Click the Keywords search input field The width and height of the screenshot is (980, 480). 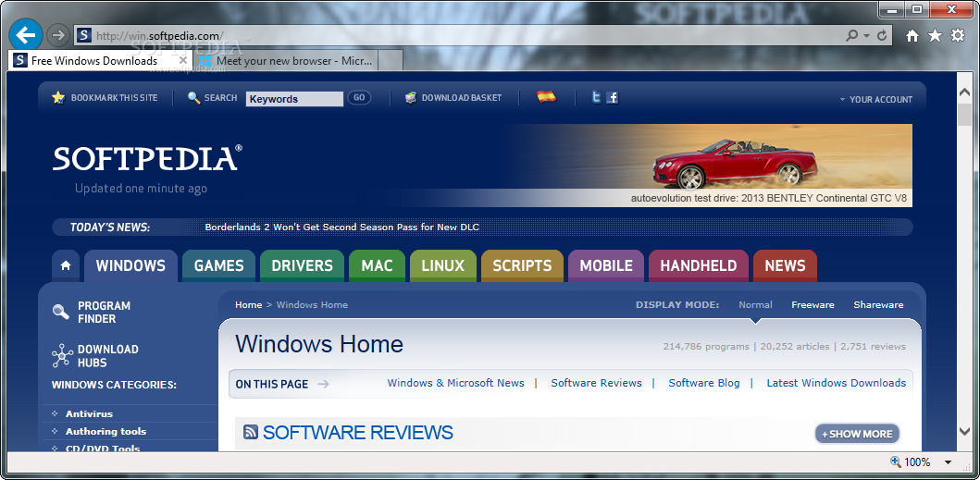click(294, 99)
